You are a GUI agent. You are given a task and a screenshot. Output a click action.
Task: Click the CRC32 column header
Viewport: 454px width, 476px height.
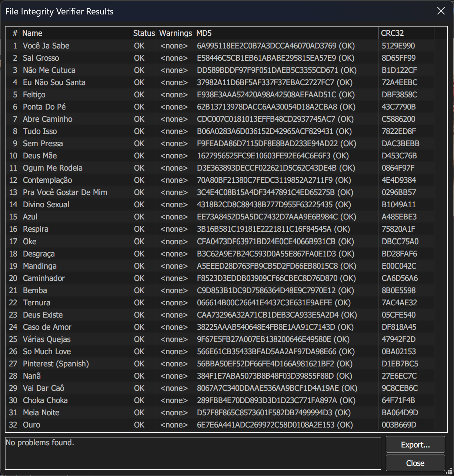pyautogui.click(x=406, y=33)
